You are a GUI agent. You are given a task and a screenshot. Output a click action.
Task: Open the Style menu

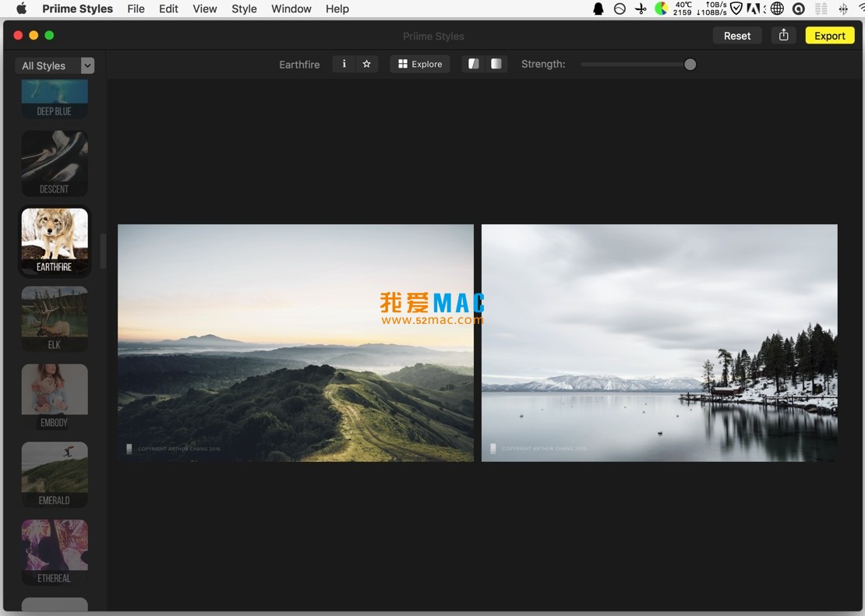click(244, 9)
